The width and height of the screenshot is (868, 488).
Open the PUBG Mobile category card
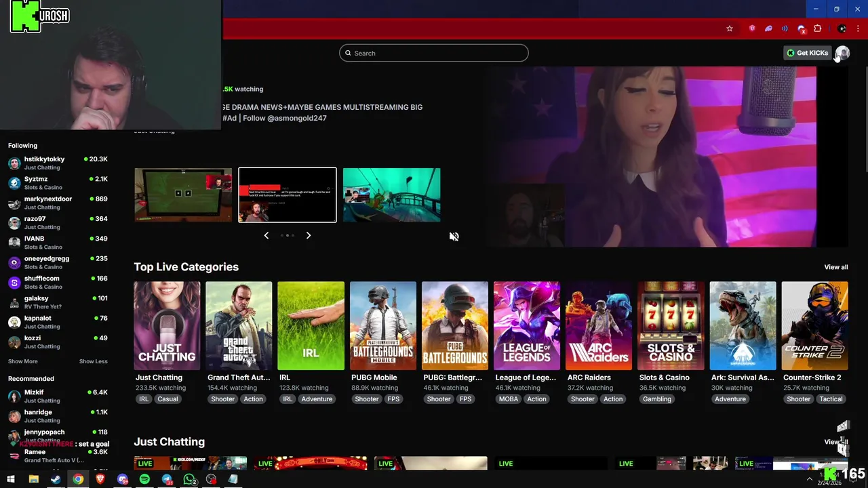[382, 326]
